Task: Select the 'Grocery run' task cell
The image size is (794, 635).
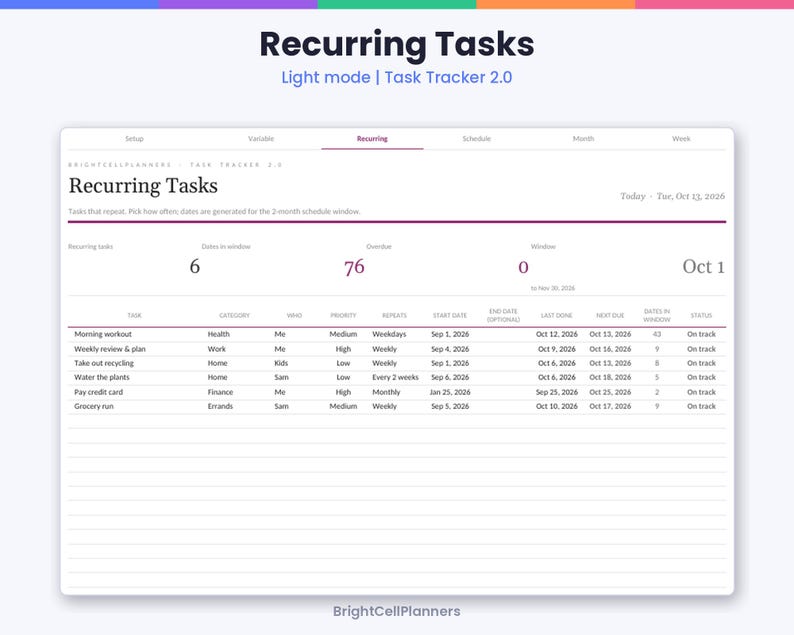Action: pyautogui.click(x=94, y=406)
